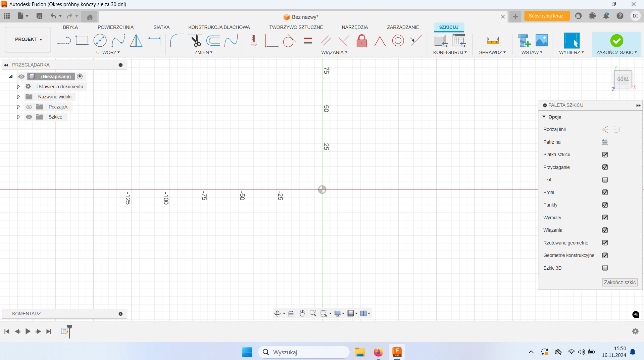The image size is (644, 360).
Task: Switch to the ZARZĄDZANIE tab
Action: coord(403,27)
